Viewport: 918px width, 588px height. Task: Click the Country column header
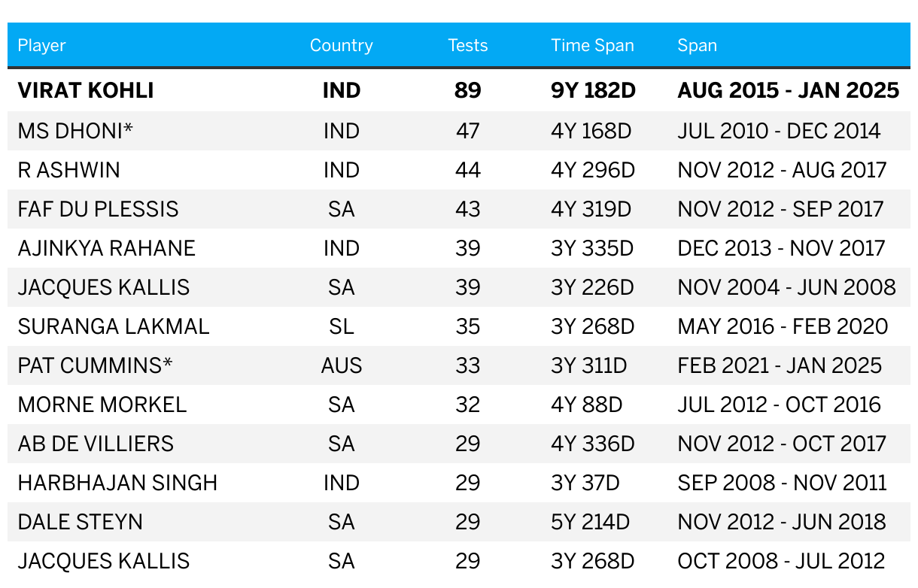coord(341,45)
